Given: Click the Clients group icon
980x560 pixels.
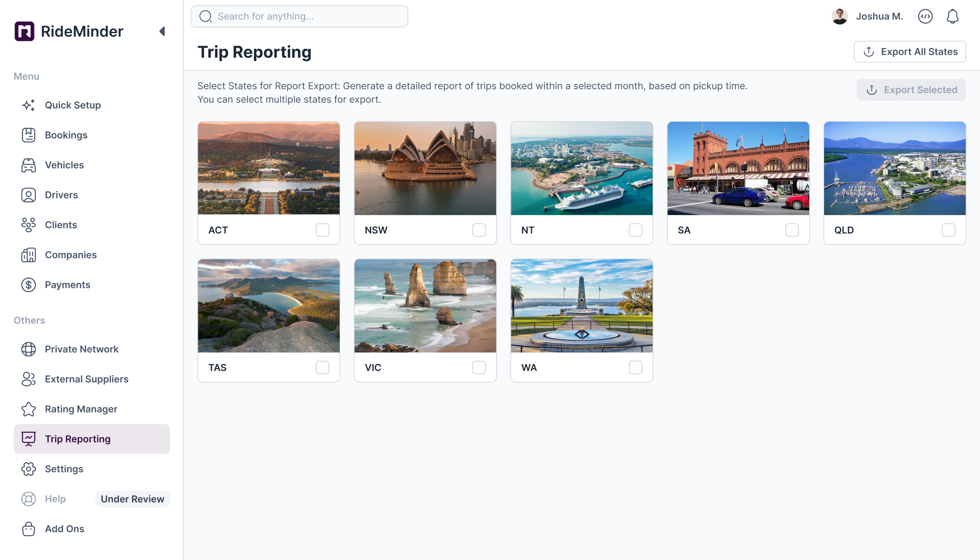Looking at the screenshot, I should click(x=28, y=224).
